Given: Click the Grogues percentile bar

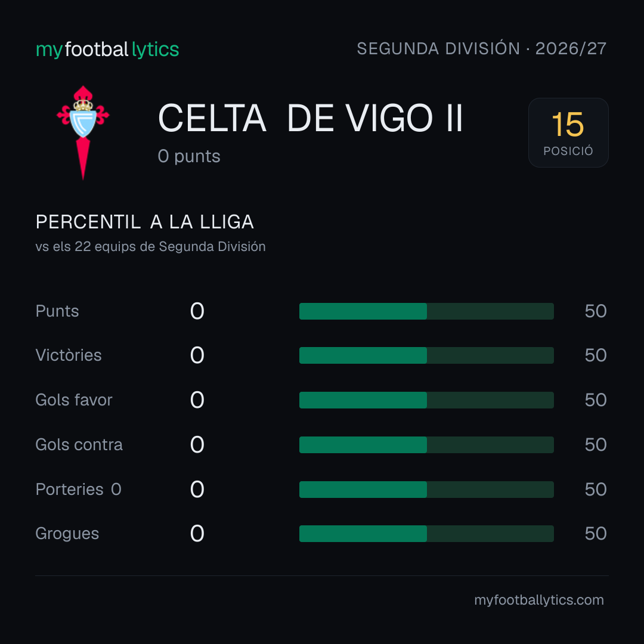Looking at the screenshot, I should pos(426,534).
